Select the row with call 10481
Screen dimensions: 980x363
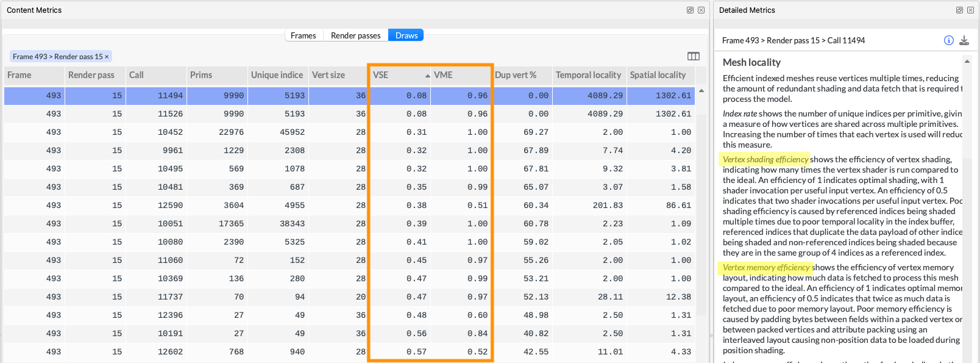pyautogui.click(x=349, y=187)
